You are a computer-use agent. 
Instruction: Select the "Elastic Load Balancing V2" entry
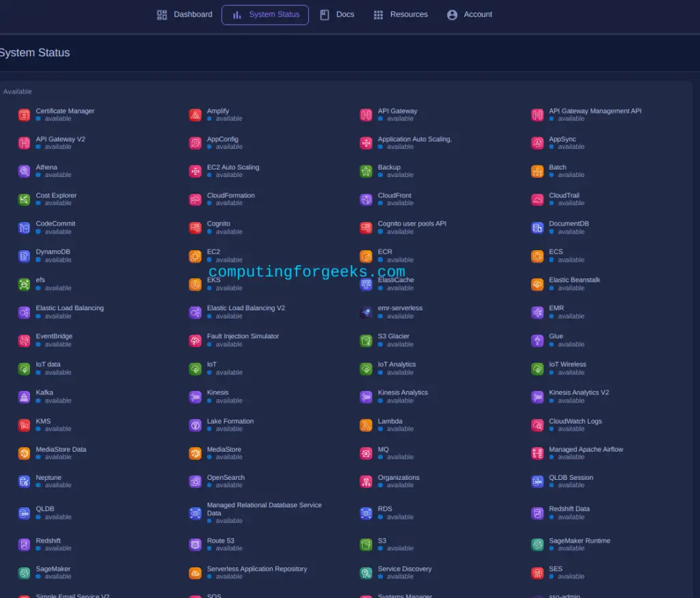[x=246, y=308]
